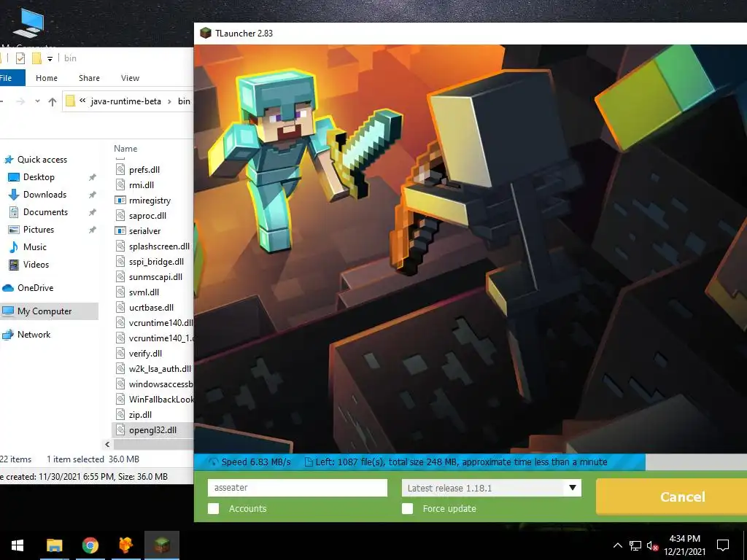Launch Chrome from the taskbar
This screenshot has height=560, width=747.
(90, 545)
